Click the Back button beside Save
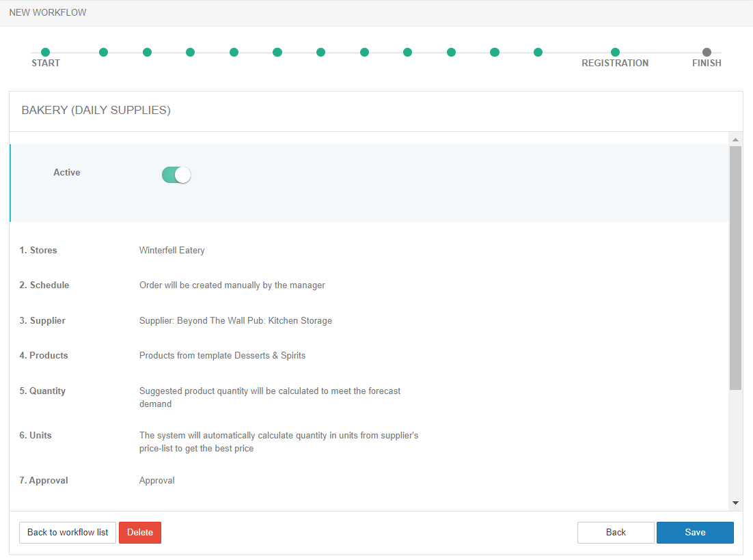 coord(615,533)
